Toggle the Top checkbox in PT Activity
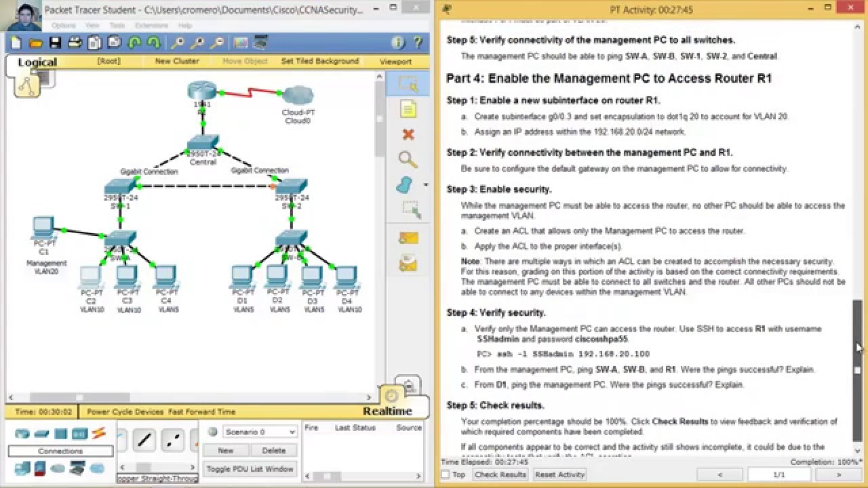This screenshot has height=488, width=868. coord(446,474)
